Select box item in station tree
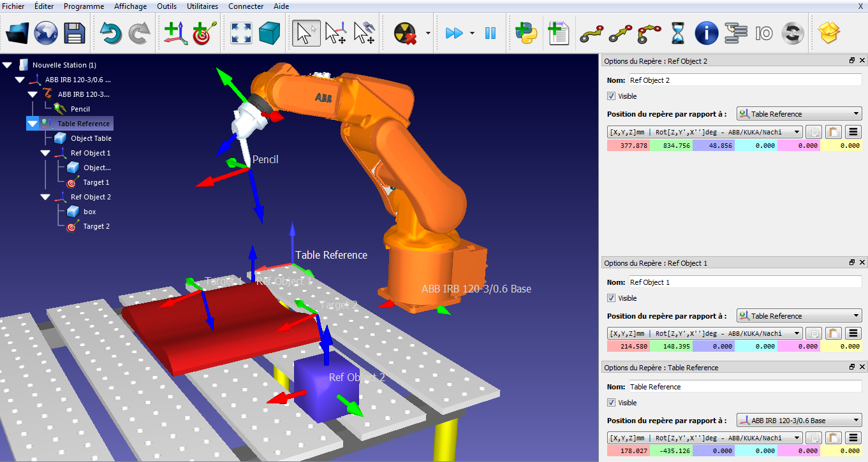Image resolution: width=868 pixels, height=462 pixels. pyautogui.click(x=90, y=212)
